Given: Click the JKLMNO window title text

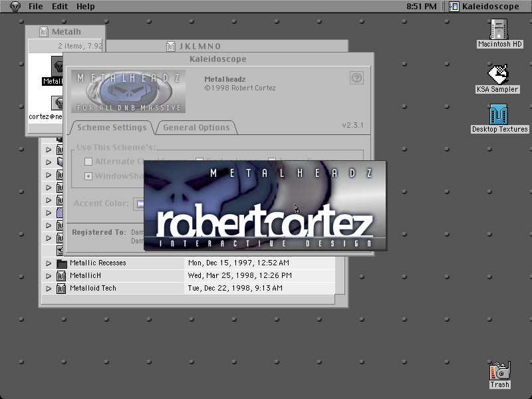Looking at the screenshot, I should coord(200,46).
